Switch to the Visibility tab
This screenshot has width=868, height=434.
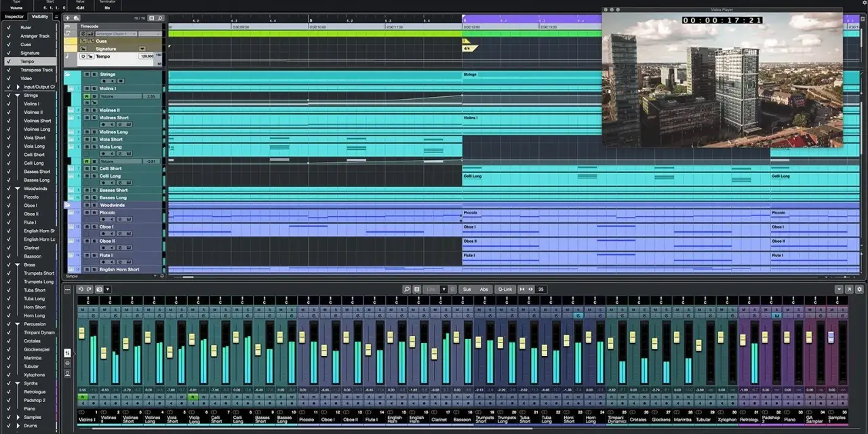[x=40, y=16]
